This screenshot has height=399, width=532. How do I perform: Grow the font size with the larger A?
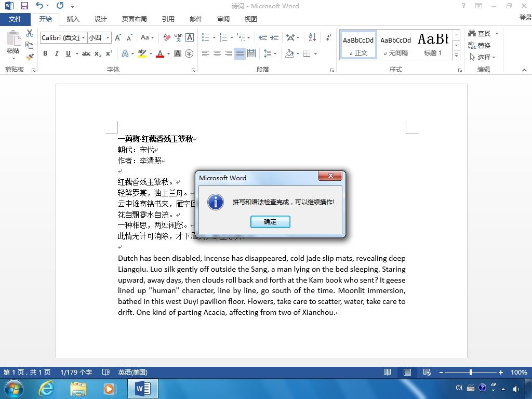coord(118,37)
